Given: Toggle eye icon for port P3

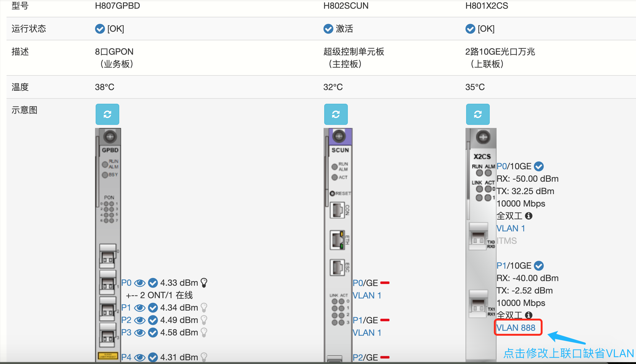Looking at the screenshot, I should 140,333.
